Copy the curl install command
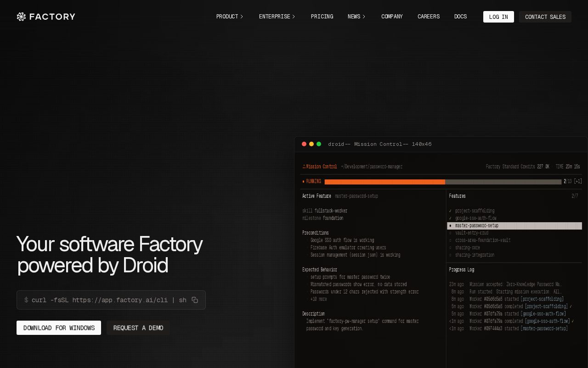 [x=195, y=300]
